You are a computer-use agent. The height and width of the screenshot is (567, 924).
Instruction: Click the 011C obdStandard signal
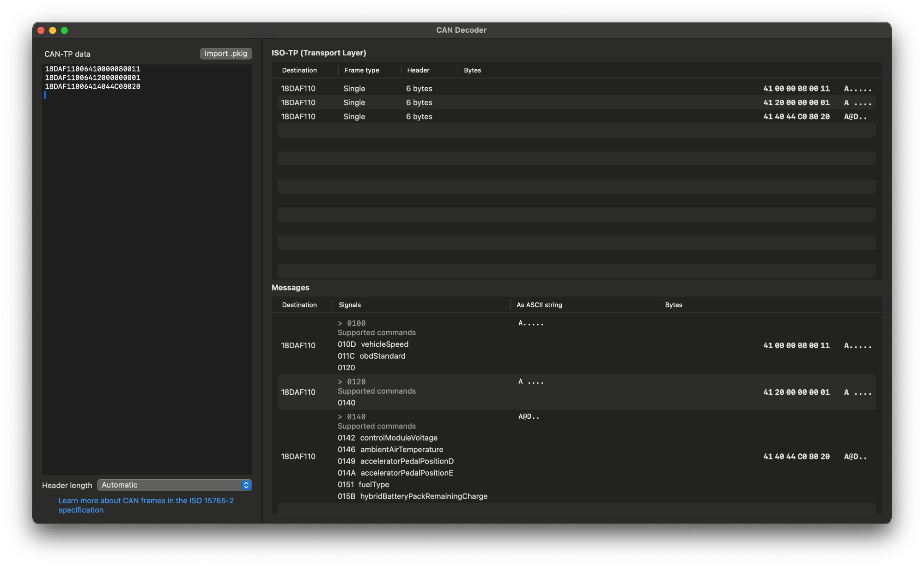[x=371, y=356]
